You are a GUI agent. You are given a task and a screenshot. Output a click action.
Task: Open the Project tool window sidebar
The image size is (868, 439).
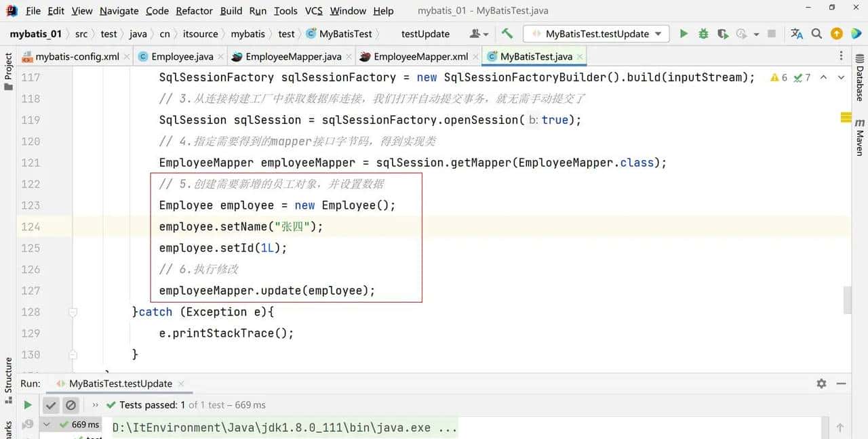point(8,70)
